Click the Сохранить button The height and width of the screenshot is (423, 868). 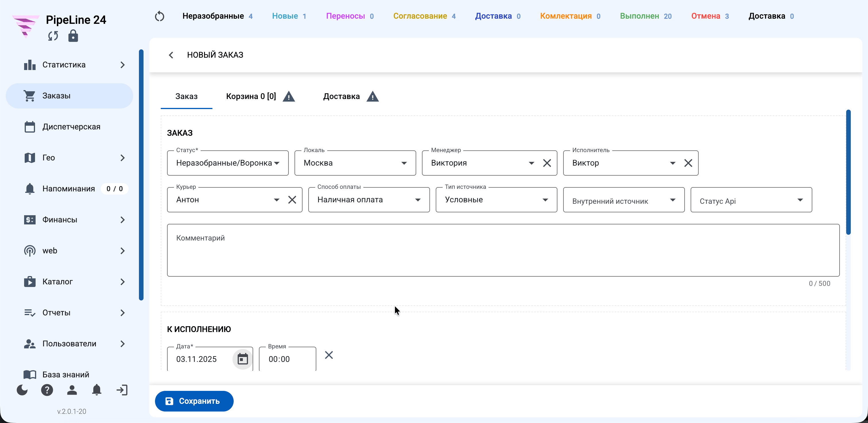click(194, 401)
